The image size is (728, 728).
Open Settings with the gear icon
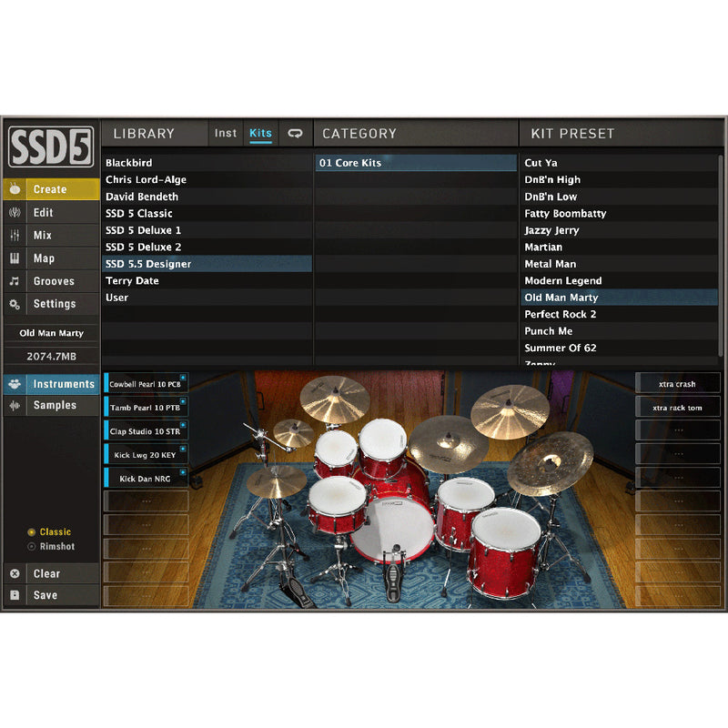(x=51, y=304)
